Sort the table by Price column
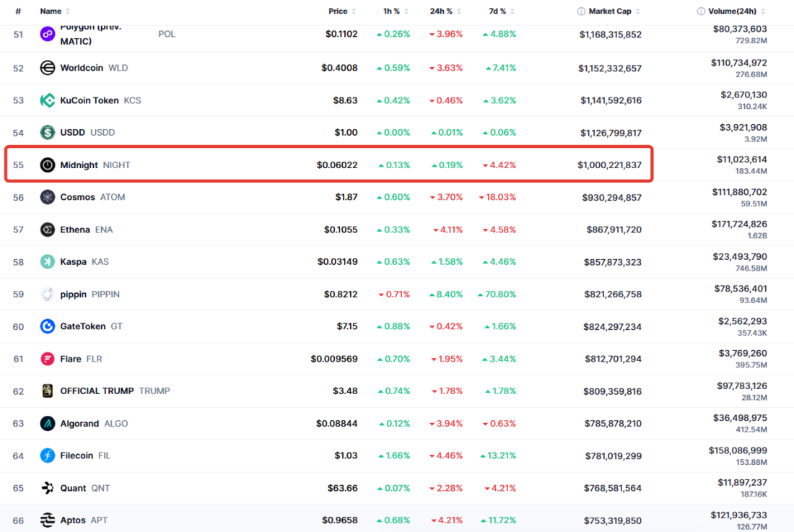This screenshot has width=794, height=532. [342, 11]
